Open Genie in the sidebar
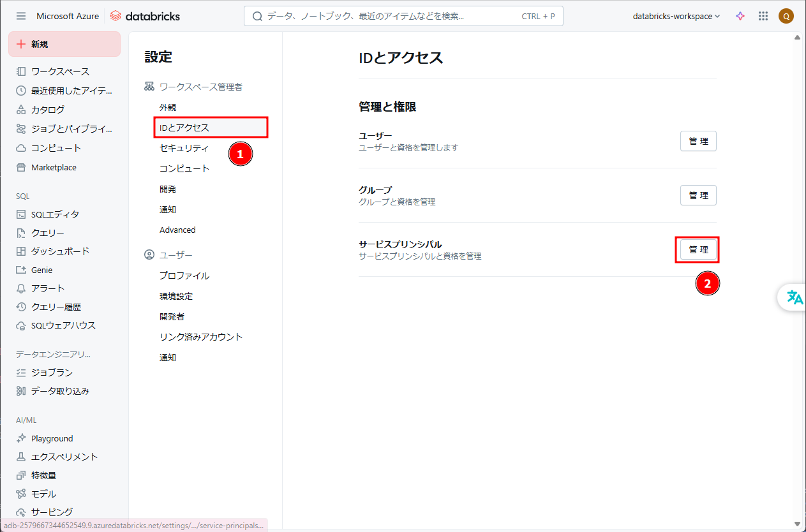Image resolution: width=806 pixels, height=532 pixels. 41,270
